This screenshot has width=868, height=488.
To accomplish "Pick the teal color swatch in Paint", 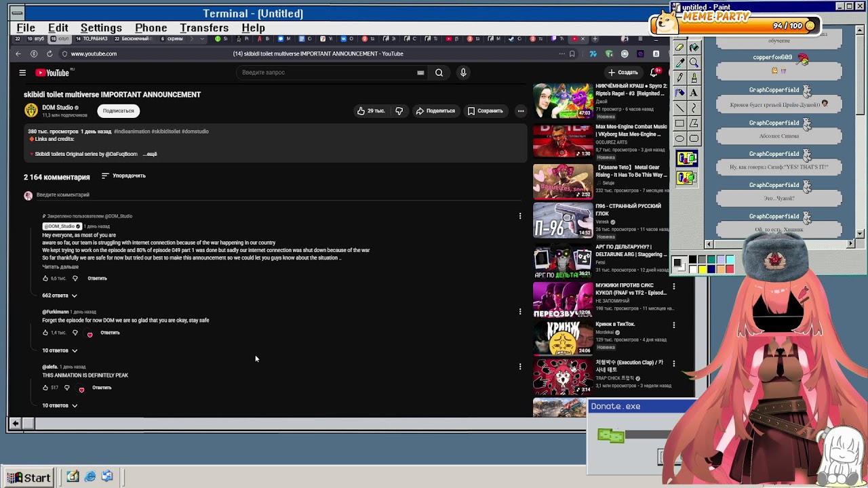I will [711, 260].
